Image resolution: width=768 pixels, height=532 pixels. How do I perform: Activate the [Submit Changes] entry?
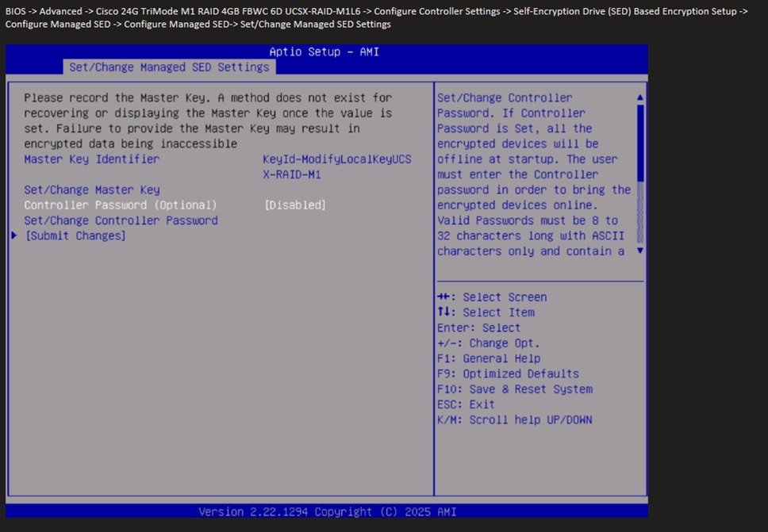tap(76, 236)
